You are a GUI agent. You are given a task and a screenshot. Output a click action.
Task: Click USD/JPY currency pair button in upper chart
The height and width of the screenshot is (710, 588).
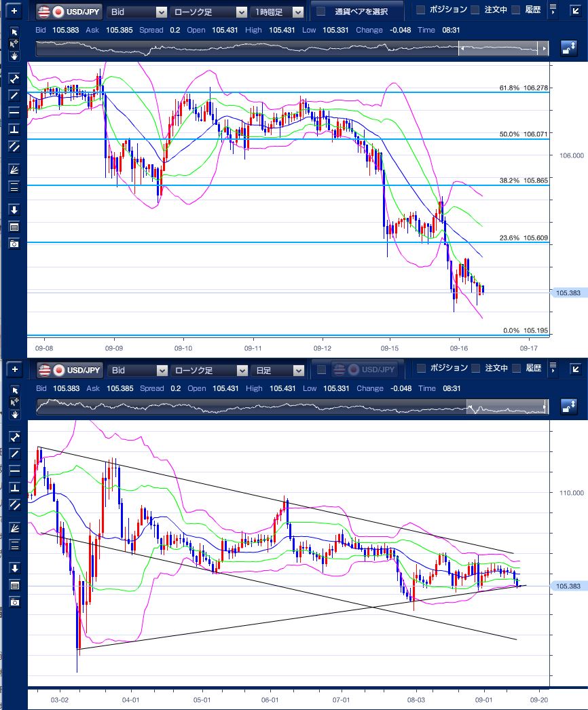click(x=69, y=12)
